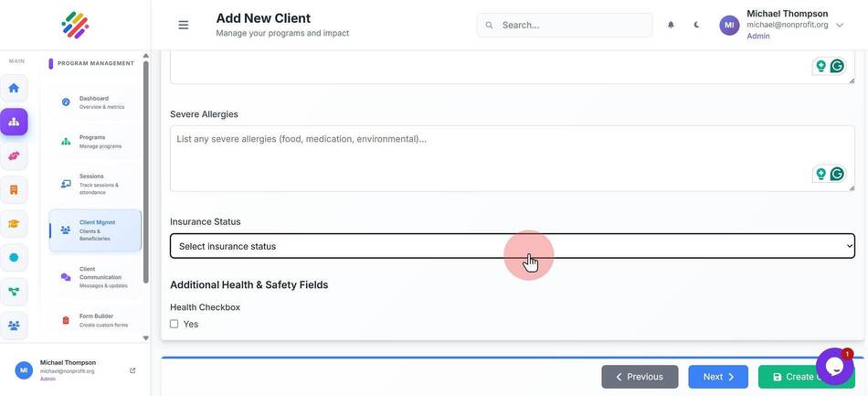
Task: Click the Grammarly icon in Severe Allergies
Action: (838, 175)
